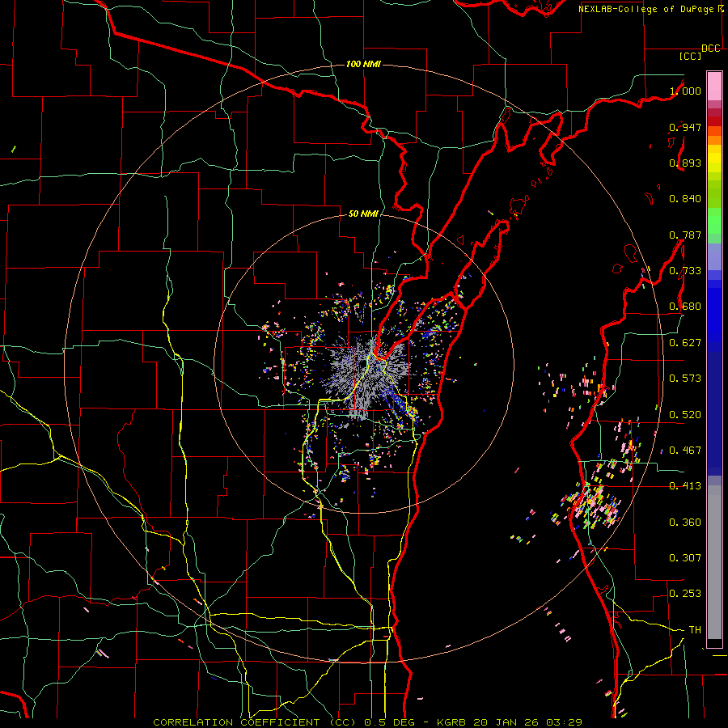Select the 0.680 legend value
This screenshot has height=728, width=728.
tap(685, 307)
